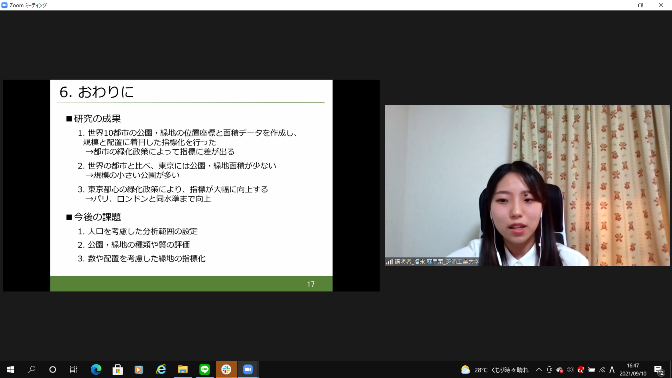
Task: Open the weather widget in taskbar
Action: tap(495, 370)
